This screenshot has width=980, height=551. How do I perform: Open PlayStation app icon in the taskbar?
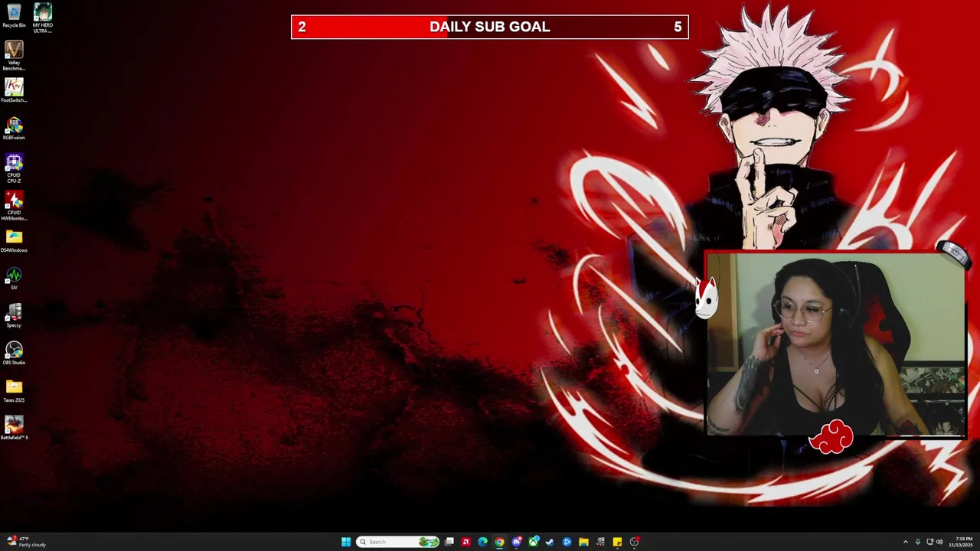[567, 542]
